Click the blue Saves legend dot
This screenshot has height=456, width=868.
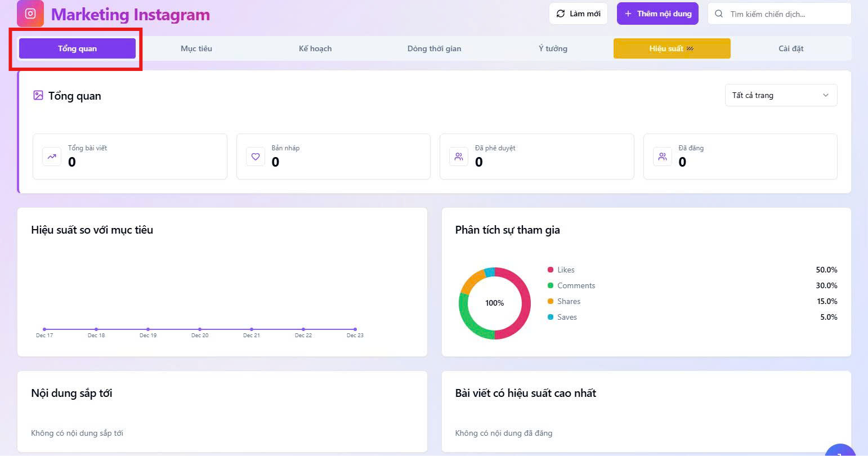tap(551, 317)
